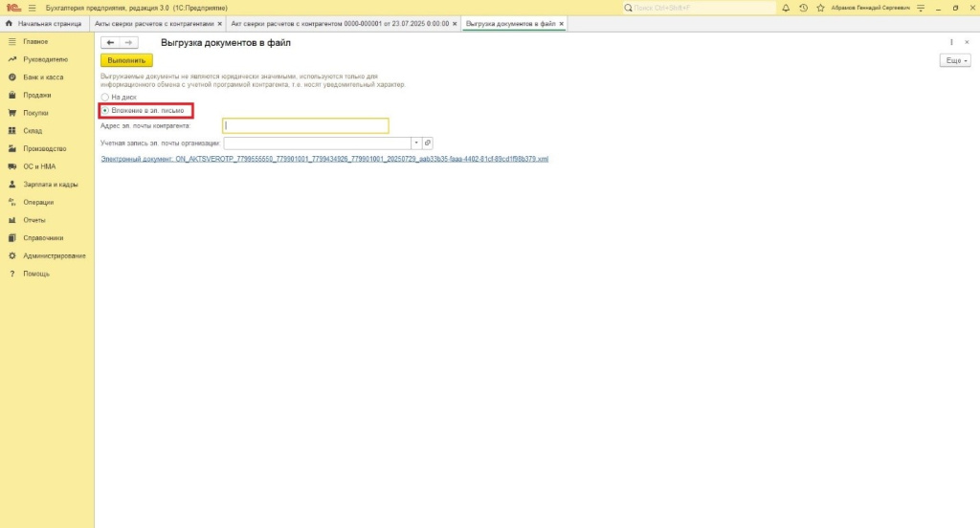980x528 pixels.
Task: Open the hamburger functions menu in title bar
Action: tap(32, 8)
